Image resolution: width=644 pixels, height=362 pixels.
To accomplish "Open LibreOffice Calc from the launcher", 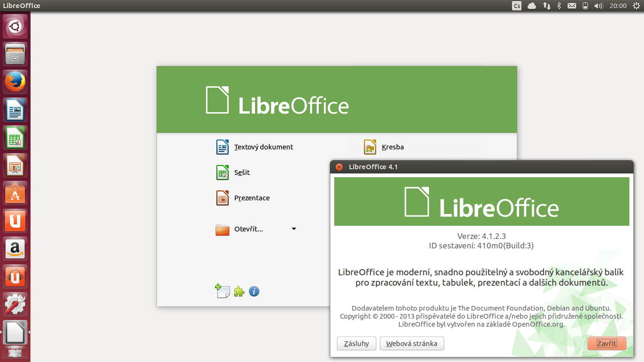I will pos(15,137).
